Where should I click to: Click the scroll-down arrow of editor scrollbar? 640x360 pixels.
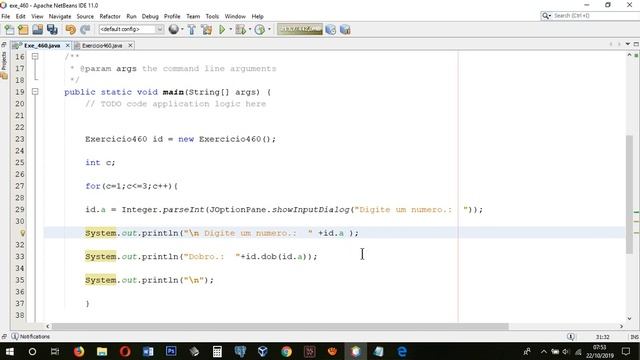629,318
